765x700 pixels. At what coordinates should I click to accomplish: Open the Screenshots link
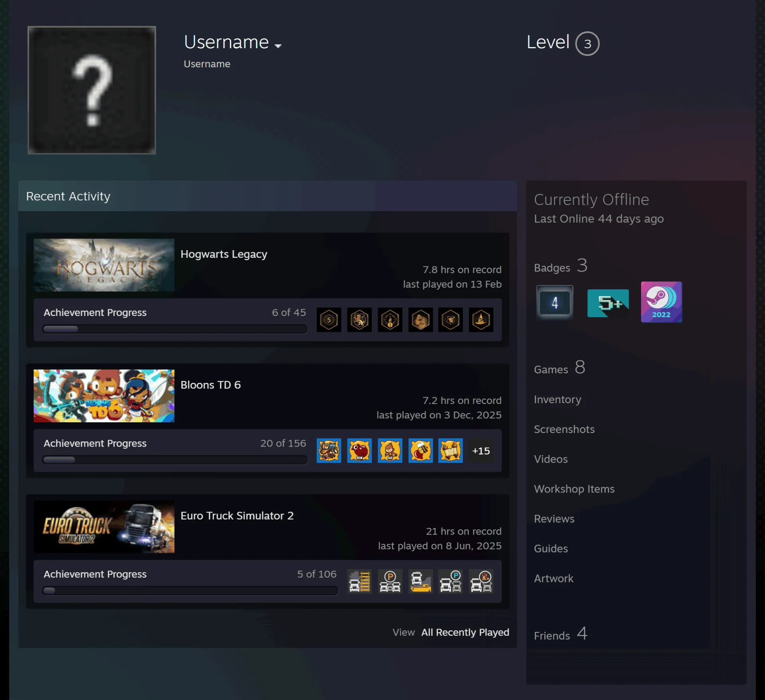click(564, 429)
